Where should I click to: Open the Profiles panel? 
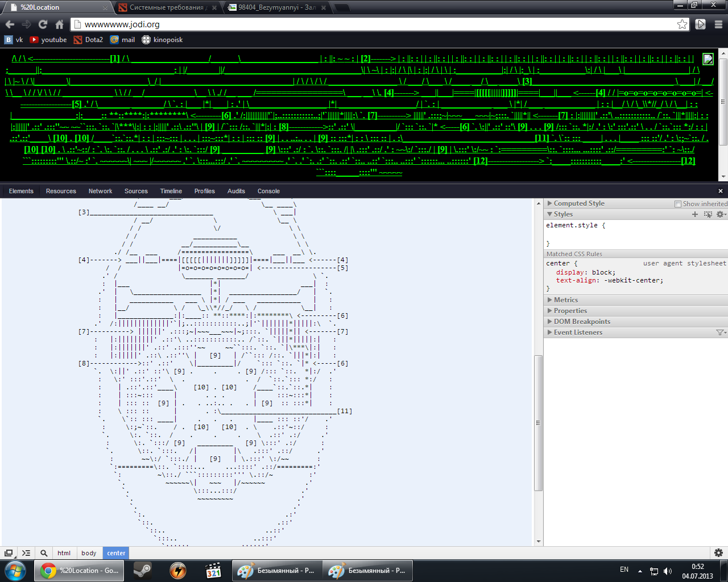coord(204,191)
